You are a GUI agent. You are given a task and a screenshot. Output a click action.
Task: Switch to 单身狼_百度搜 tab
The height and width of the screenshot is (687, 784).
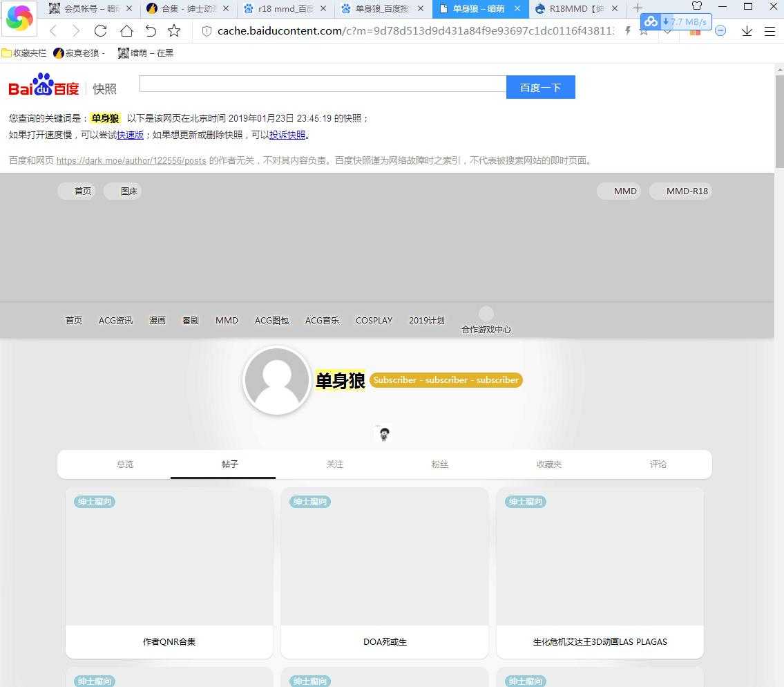(x=382, y=8)
